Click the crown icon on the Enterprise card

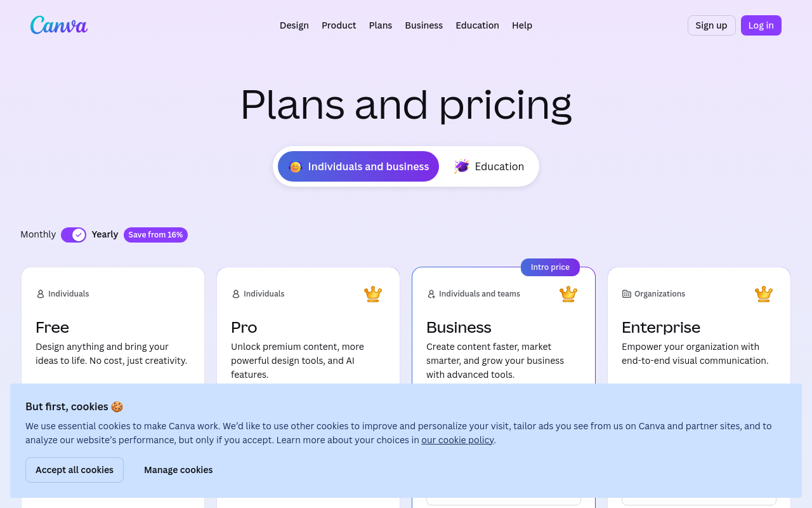point(763,293)
